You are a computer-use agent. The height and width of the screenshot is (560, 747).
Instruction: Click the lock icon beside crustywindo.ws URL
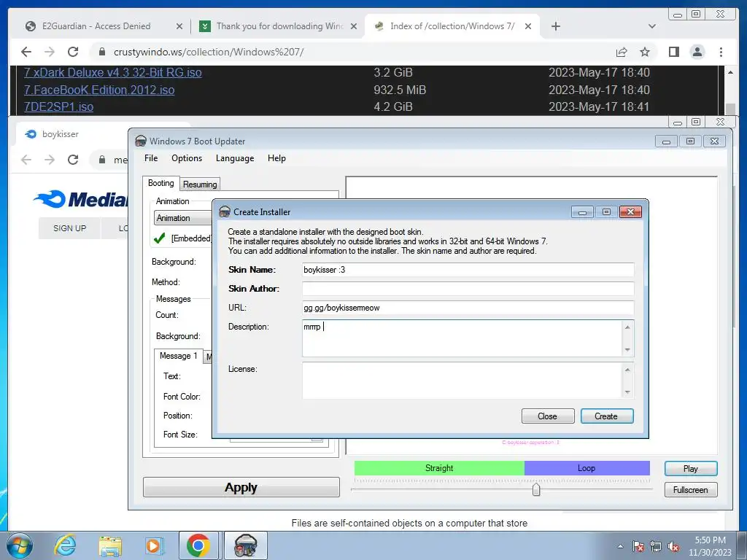pyautogui.click(x=102, y=52)
